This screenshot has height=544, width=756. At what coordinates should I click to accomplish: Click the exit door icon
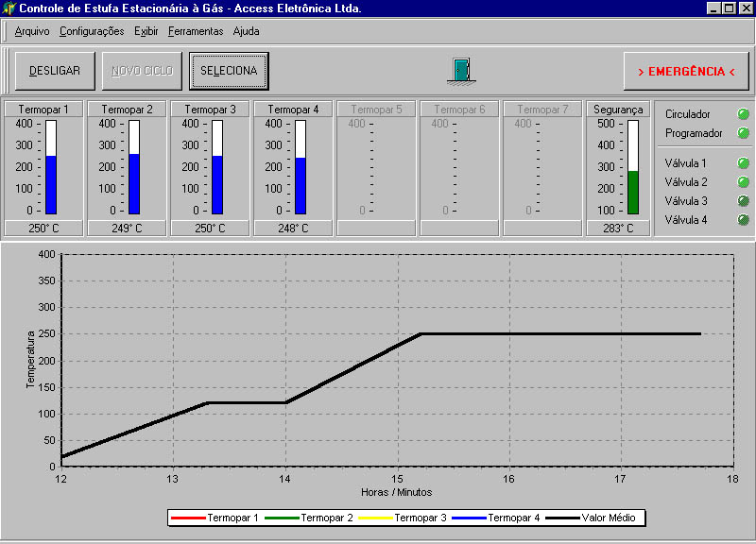coord(459,71)
